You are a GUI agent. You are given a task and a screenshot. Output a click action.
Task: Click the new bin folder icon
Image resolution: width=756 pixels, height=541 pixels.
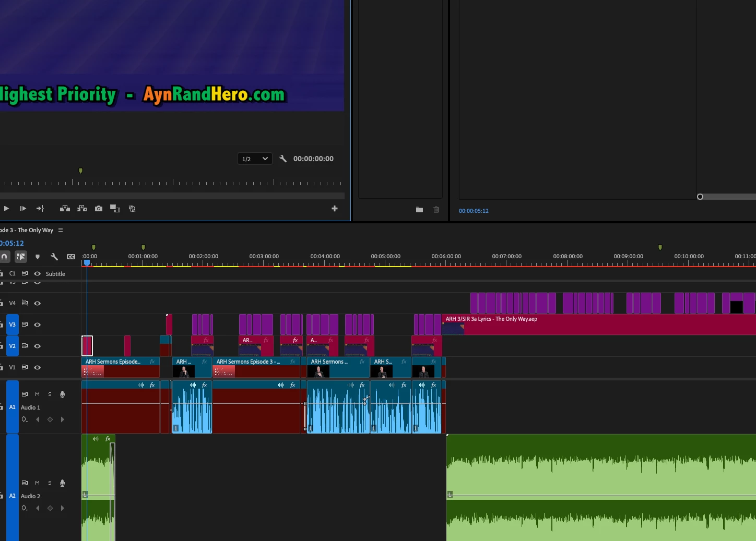pos(419,209)
